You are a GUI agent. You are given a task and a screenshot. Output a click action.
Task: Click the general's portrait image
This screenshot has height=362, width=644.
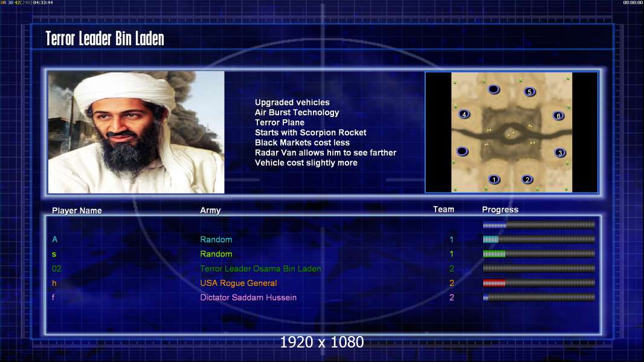[x=137, y=132]
